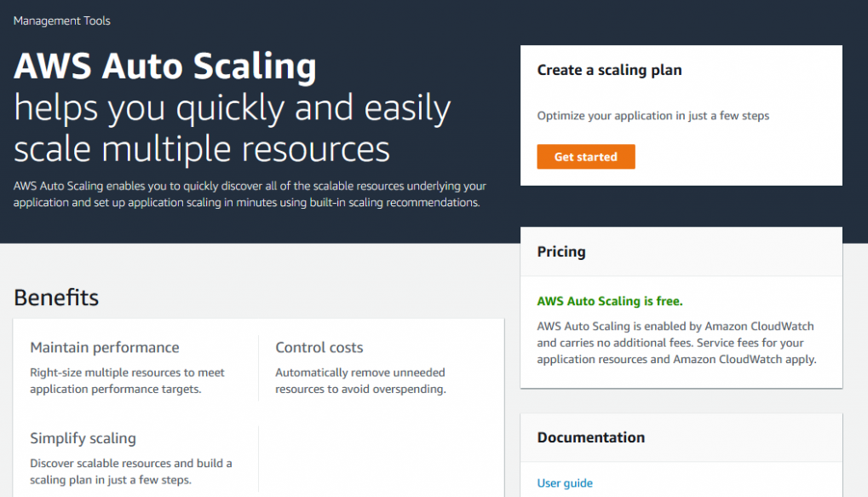Click the Amazon CloudWatch pricing description paragraph
The image size is (868, 497).
tap(676, 343)
